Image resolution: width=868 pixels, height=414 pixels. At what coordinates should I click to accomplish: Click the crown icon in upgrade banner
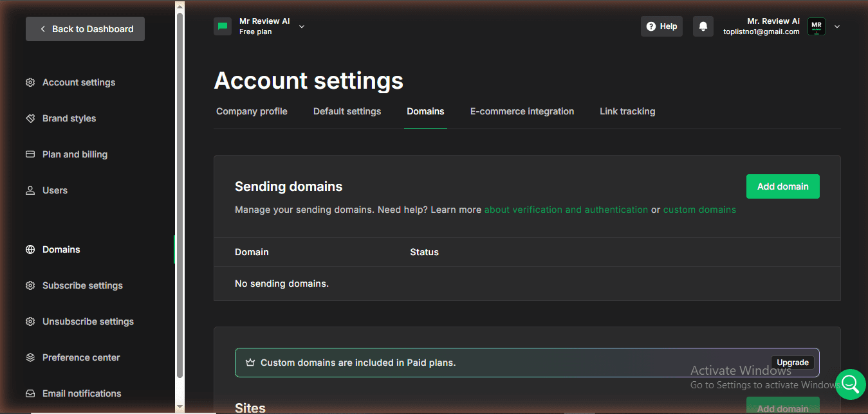tap(250, 363)
